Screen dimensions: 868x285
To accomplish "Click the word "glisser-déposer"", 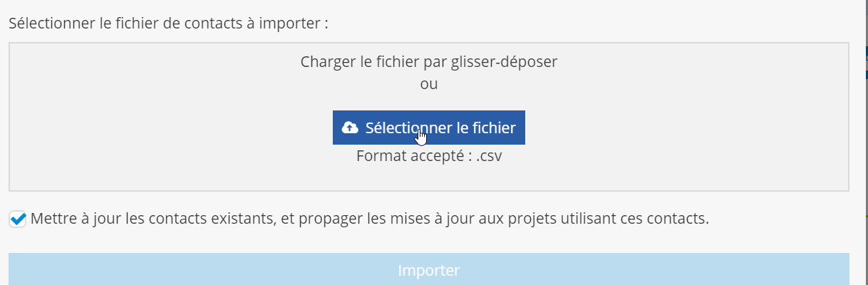I will click(x=505, y=61).
